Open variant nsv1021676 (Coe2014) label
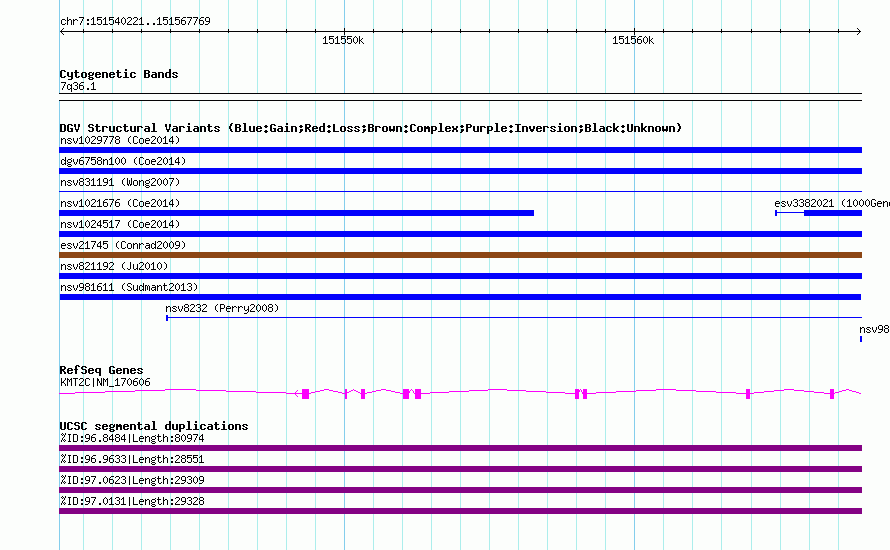 coord(120,203)
